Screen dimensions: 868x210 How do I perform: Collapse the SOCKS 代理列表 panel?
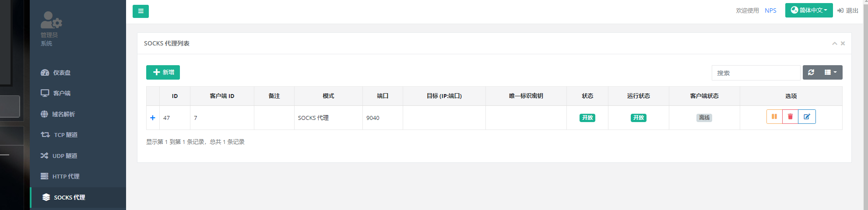835,43
